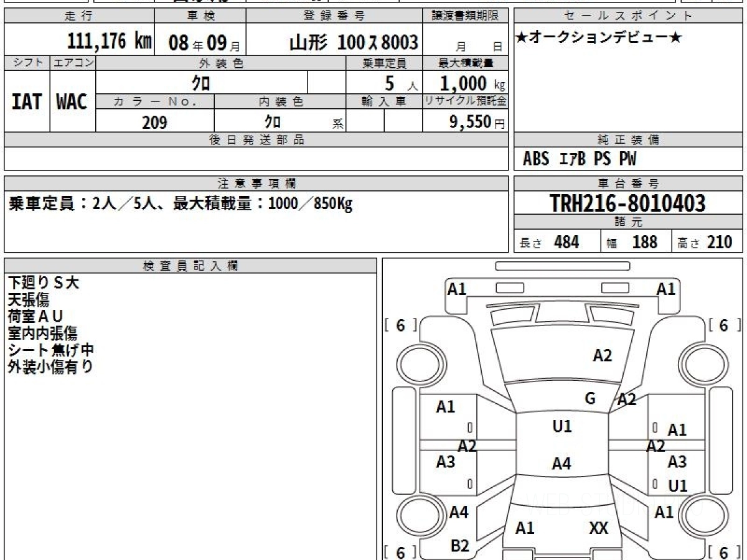Select the inspector note 外装小傷有り

[50, 366]
